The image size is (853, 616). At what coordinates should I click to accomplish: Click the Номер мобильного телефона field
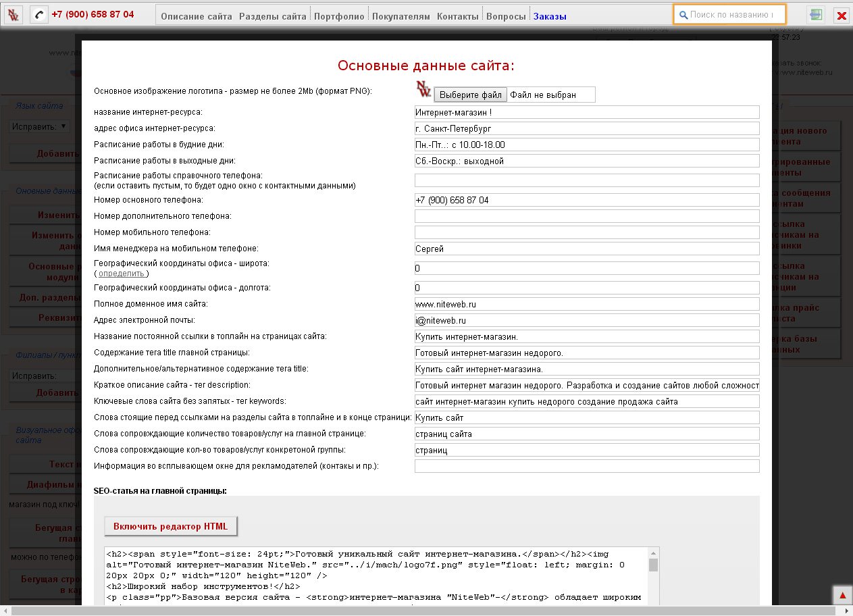pyautogui.click(x=587, y=232)
